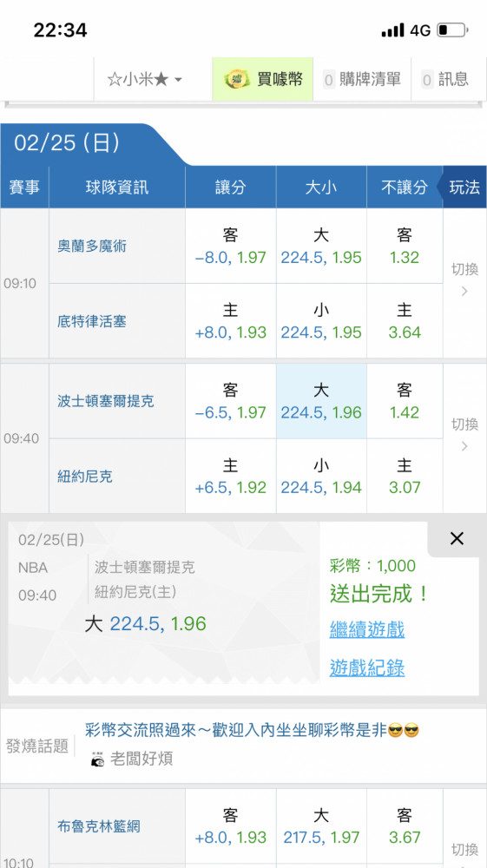Viewport: 487px width, 868px height.
Task: Tap the cellular signal bars icon
Action: click(393, 30)
